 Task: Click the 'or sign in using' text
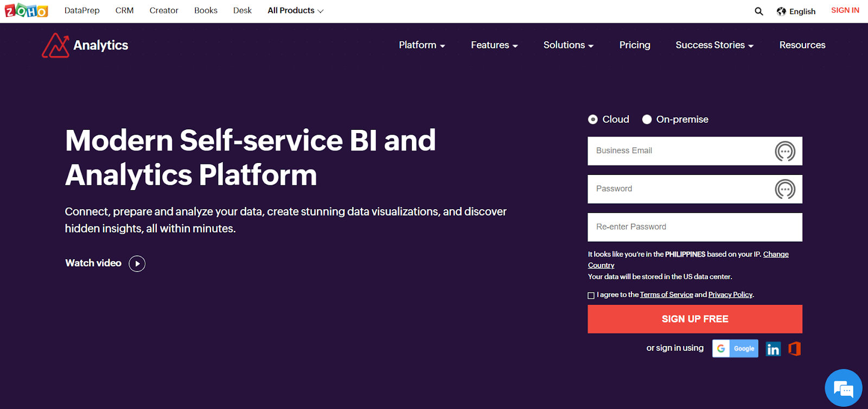pos(675,348)
